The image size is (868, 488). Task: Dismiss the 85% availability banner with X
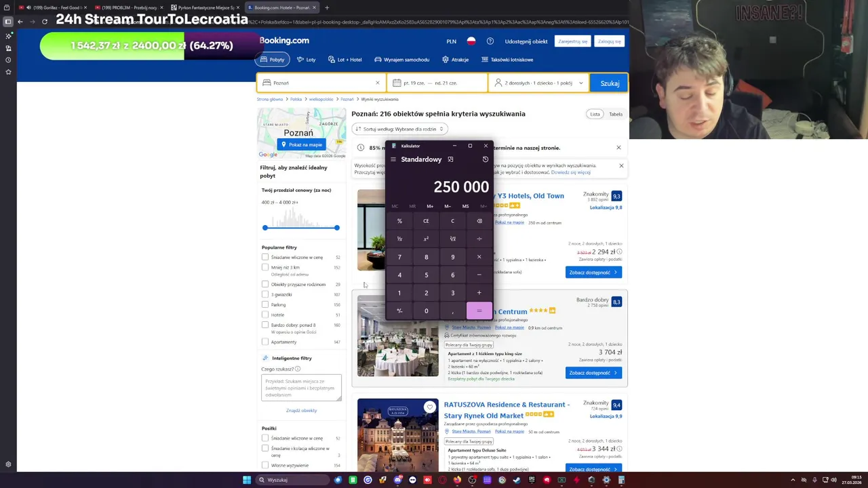coord(618,148)
